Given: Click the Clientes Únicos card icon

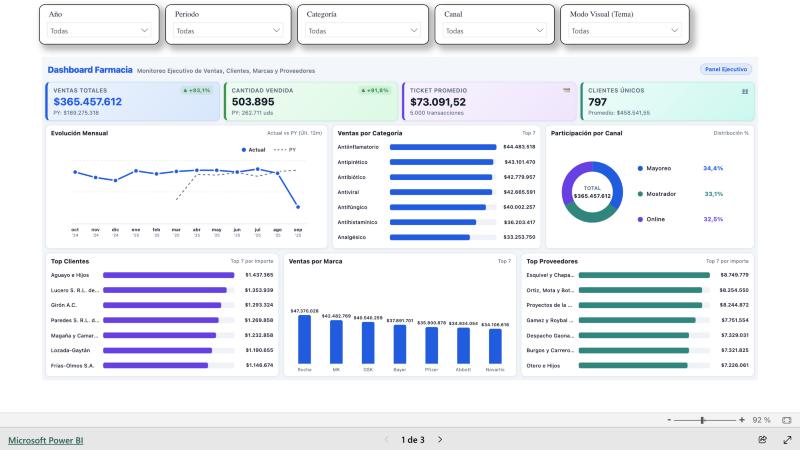Looking at the screenshot, I should point(745,91).
